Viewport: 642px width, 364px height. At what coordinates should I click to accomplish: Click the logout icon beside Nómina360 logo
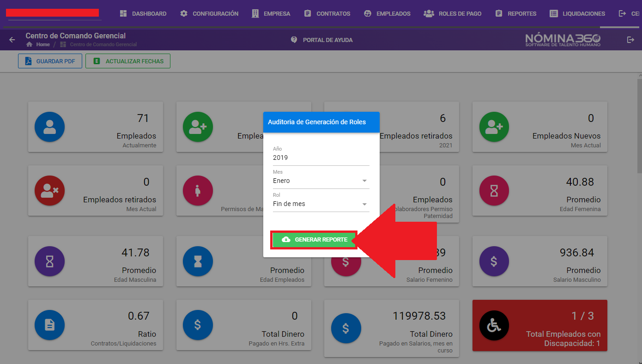tap(630, 40)
